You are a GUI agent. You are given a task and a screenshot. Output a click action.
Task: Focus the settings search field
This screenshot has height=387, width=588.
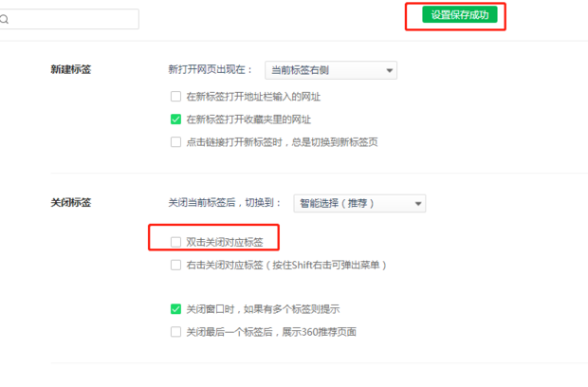[x=69, y=19]
